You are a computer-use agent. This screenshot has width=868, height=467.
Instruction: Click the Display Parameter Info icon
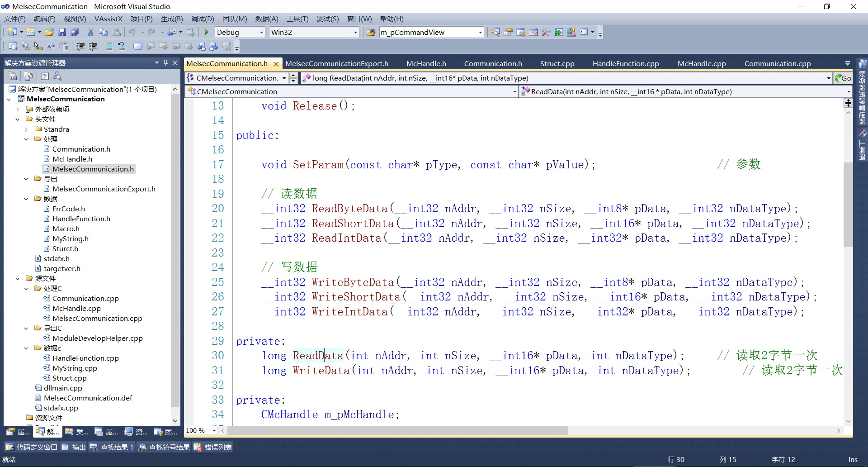[x=26, y=46]
